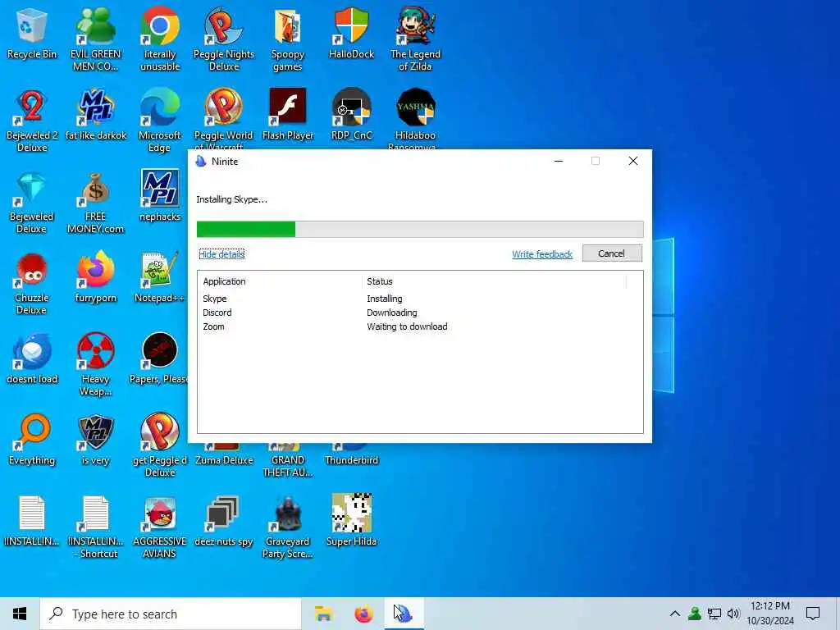Image resolution: width=840 pixels, height=630 pixels.
Task: Select the HalloDock shield icon
Action: click(x=351, y=33)
